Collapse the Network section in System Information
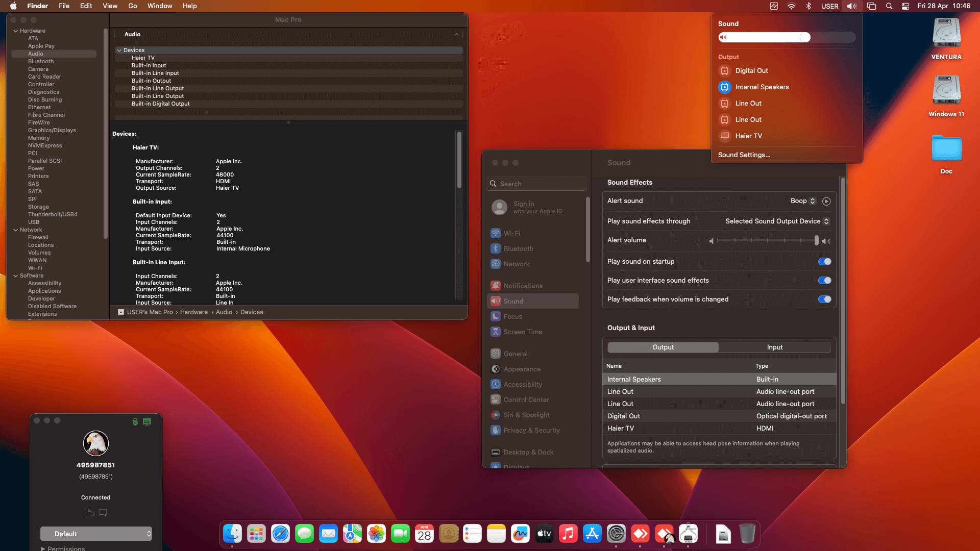The width and height of the screenshot is (980, 551). (x=16, y=230)
